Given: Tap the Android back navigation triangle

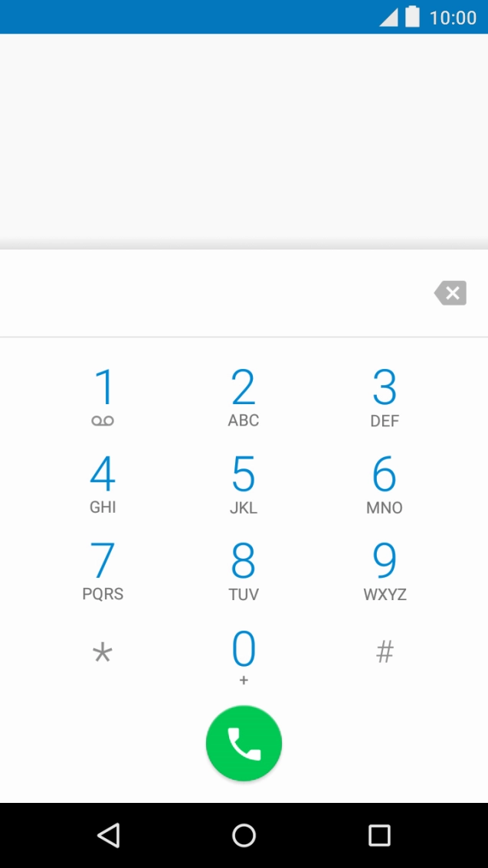Looking at the screenshot, I should pyautogui.click(x=109, y=835).
